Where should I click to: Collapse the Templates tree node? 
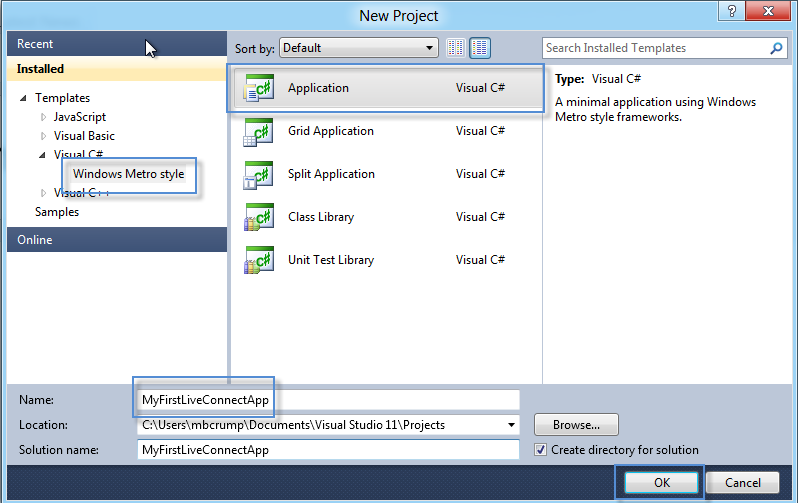pos(23,98)
